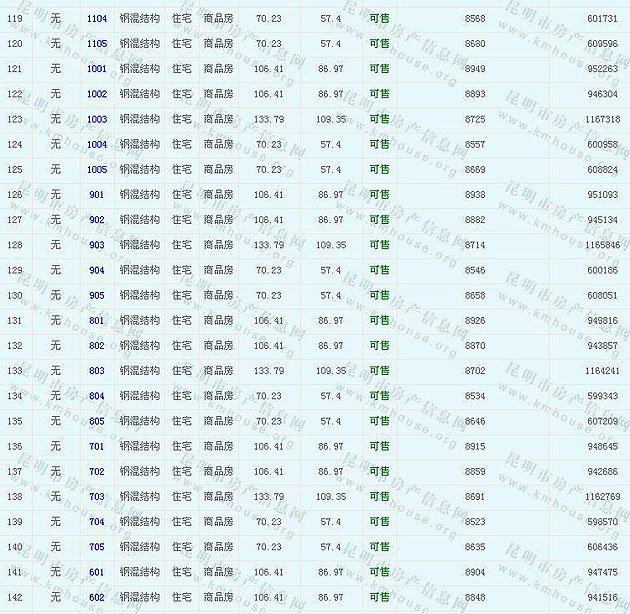The height and width of the screenshot is (614, 630).
Task: Click room number 1001
Action: 97,69
